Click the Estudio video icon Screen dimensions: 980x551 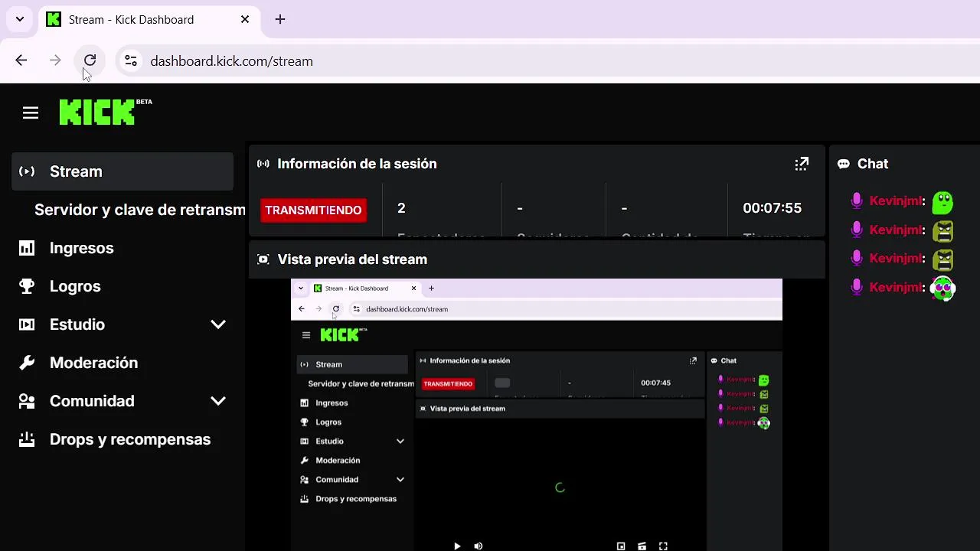point(27,324)
